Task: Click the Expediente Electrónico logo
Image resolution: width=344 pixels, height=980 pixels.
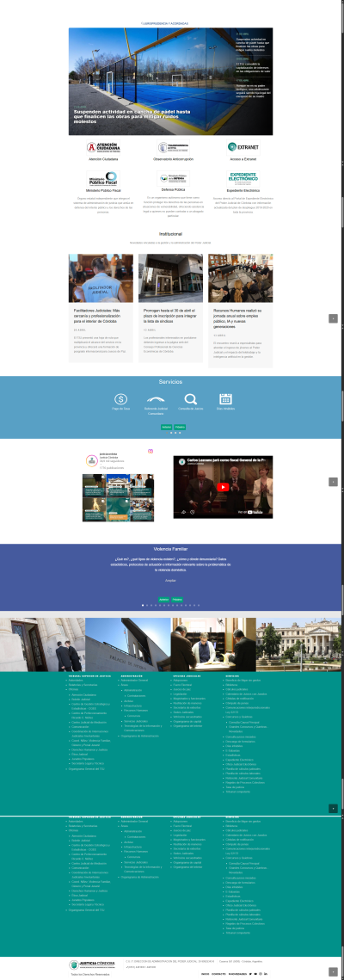Action: pos(243,178)
